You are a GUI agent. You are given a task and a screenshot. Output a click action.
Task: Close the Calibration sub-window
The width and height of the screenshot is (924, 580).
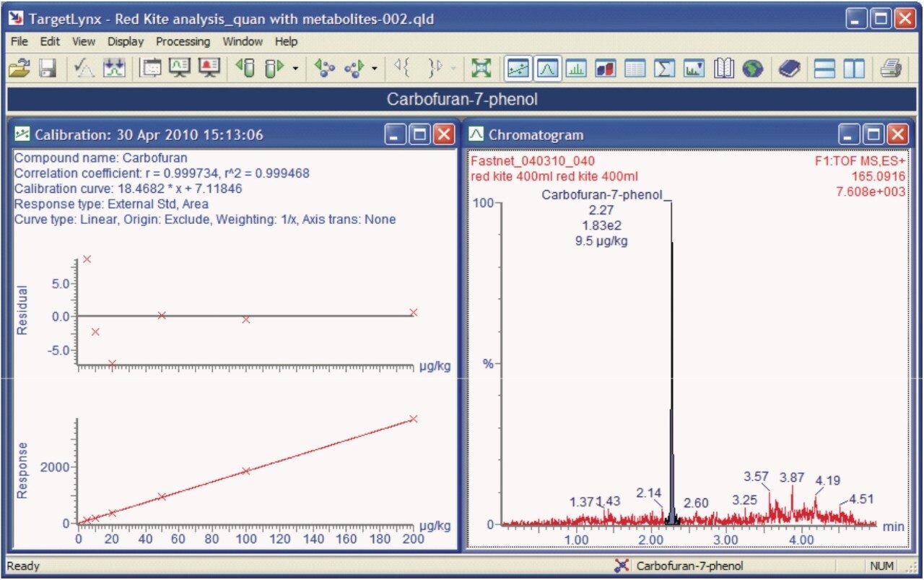click(444, 134)
